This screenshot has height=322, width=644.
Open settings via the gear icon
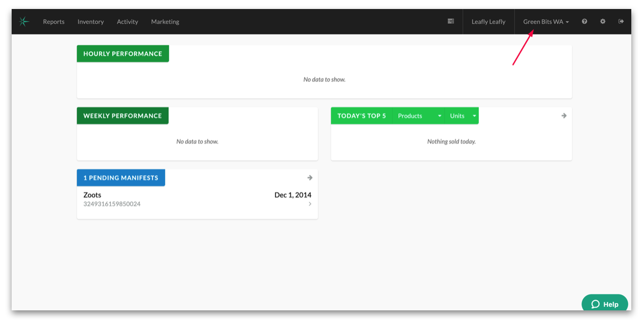(603, 22)
